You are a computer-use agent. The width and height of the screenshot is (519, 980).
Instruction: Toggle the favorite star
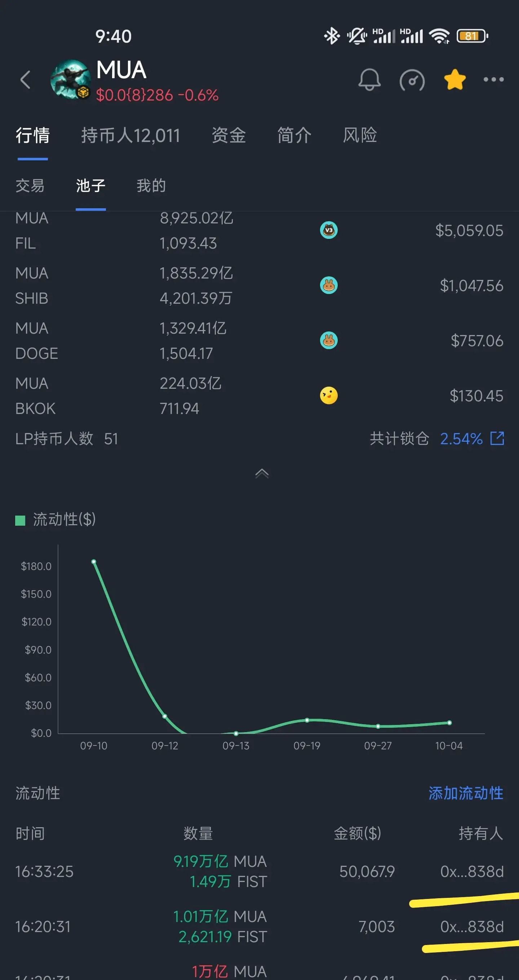tap(455, 80)
